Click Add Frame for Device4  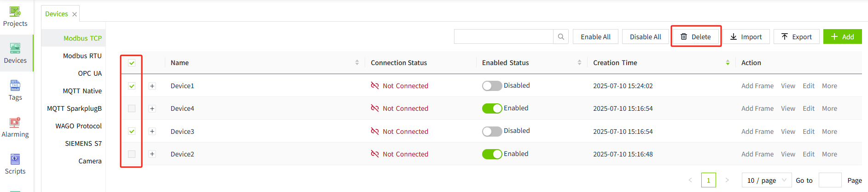tap(757, 108)
